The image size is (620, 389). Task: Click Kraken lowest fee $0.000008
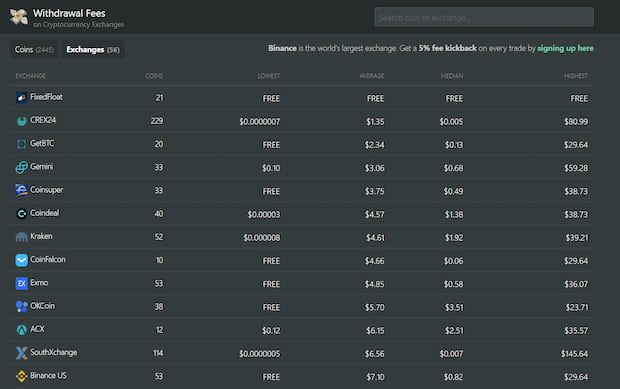(262, 238)
